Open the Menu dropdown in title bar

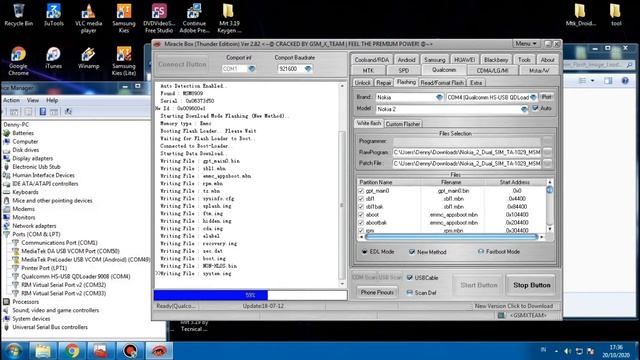(526, 43)
